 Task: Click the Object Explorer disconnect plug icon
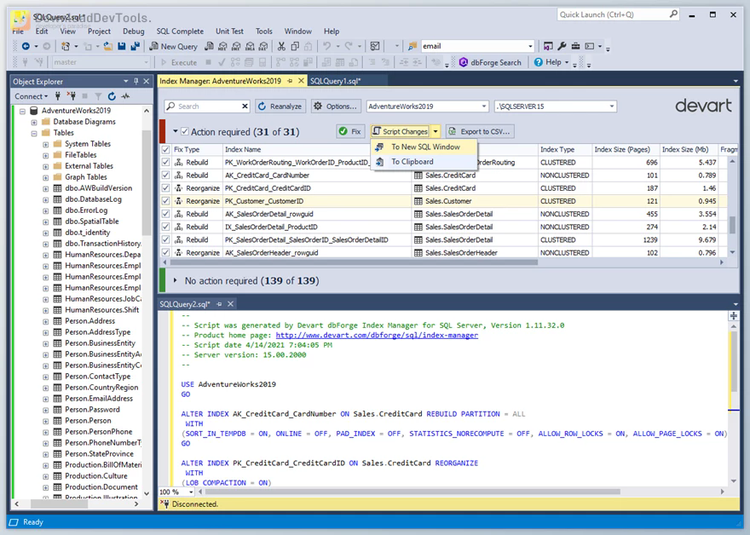(72, 96)
